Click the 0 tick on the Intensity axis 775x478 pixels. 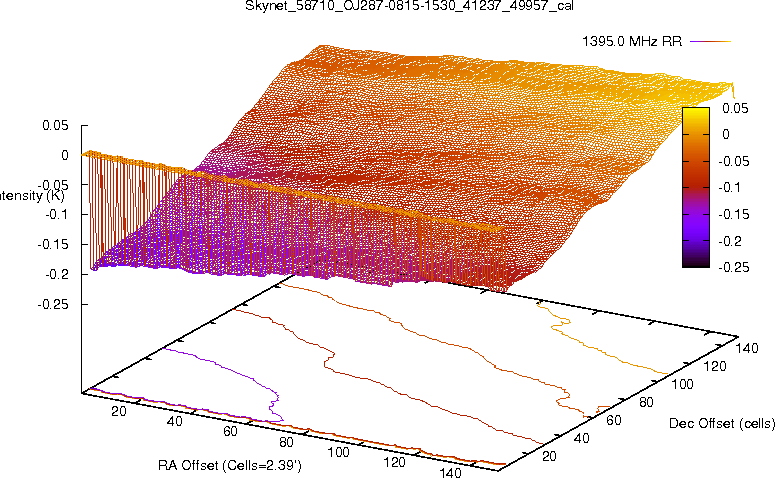coord(65,155)
